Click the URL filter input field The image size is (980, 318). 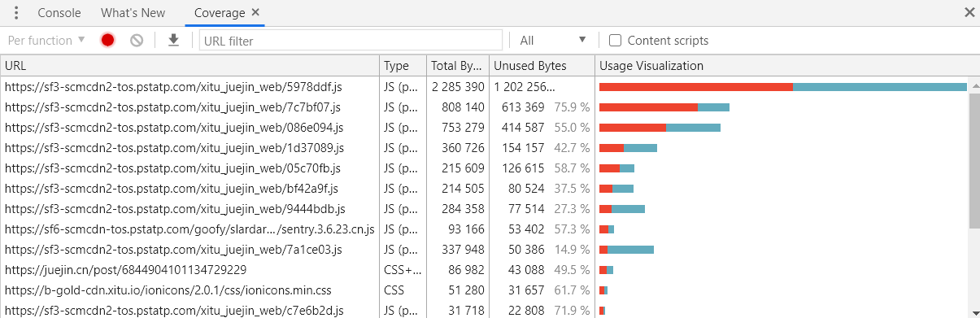351,40
